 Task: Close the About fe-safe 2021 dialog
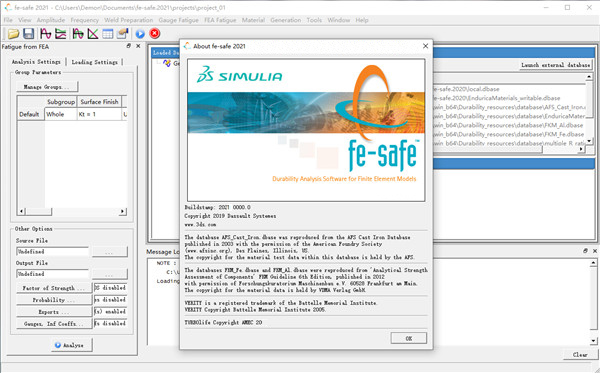426,46
